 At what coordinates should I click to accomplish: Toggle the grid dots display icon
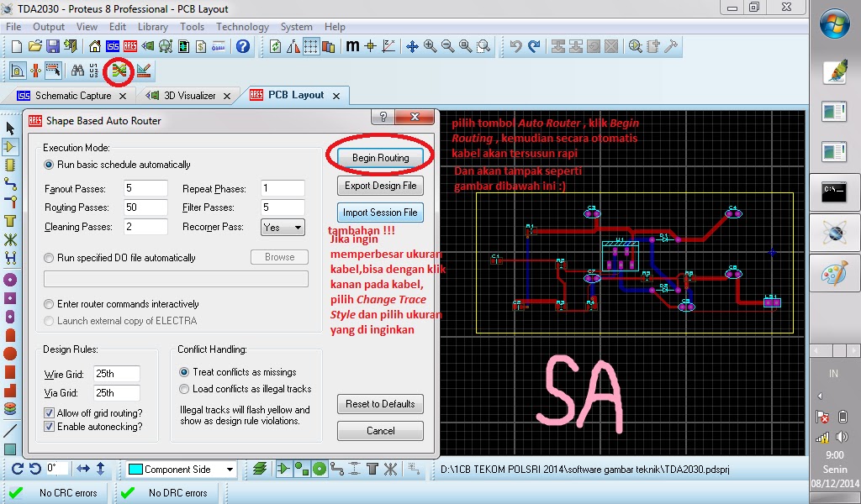coord(311,46)
